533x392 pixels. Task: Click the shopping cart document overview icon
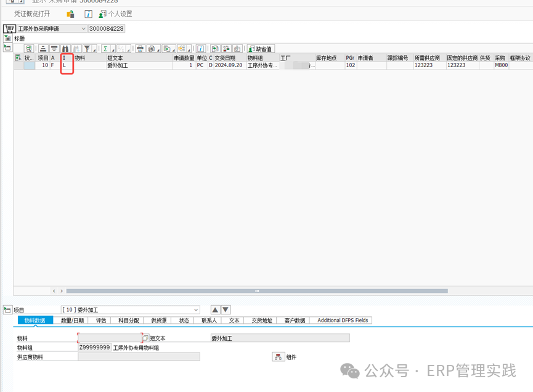click(9, 29)
